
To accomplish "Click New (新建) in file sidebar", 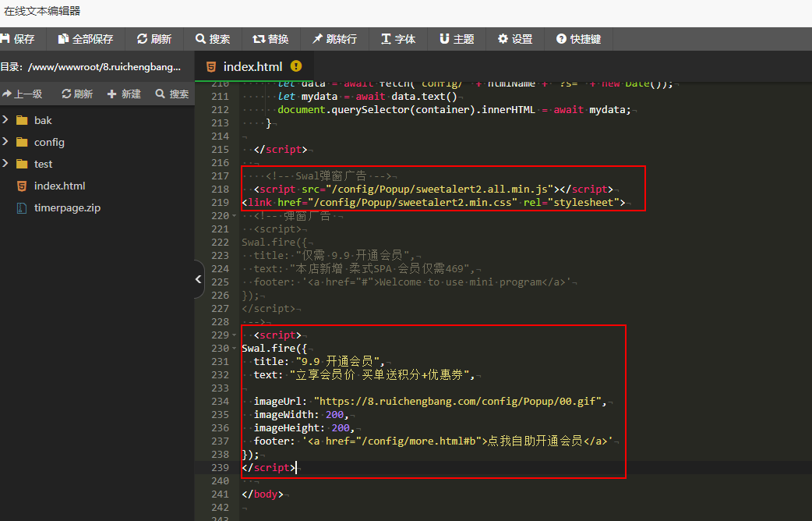I will pos(124,94).
